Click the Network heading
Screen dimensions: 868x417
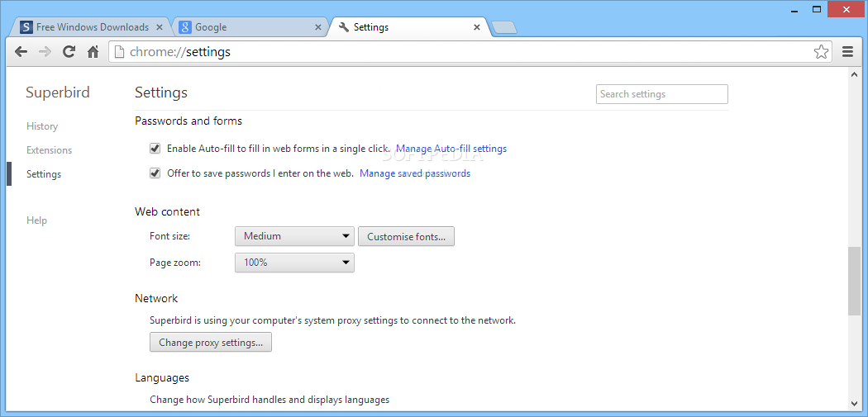(156, 298)
